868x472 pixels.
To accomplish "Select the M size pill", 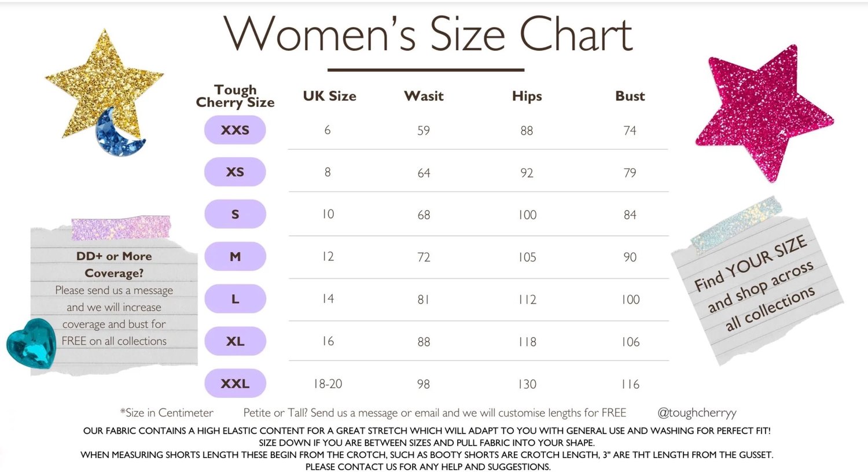I will (235, 256).
